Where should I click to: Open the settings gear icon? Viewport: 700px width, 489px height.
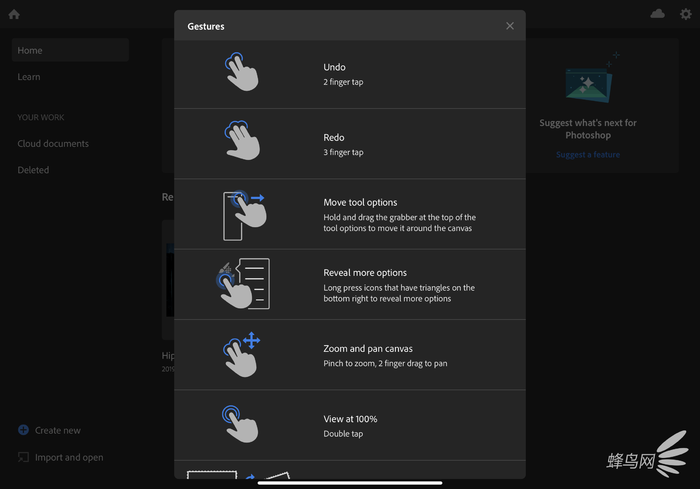[x=686, y=14]
